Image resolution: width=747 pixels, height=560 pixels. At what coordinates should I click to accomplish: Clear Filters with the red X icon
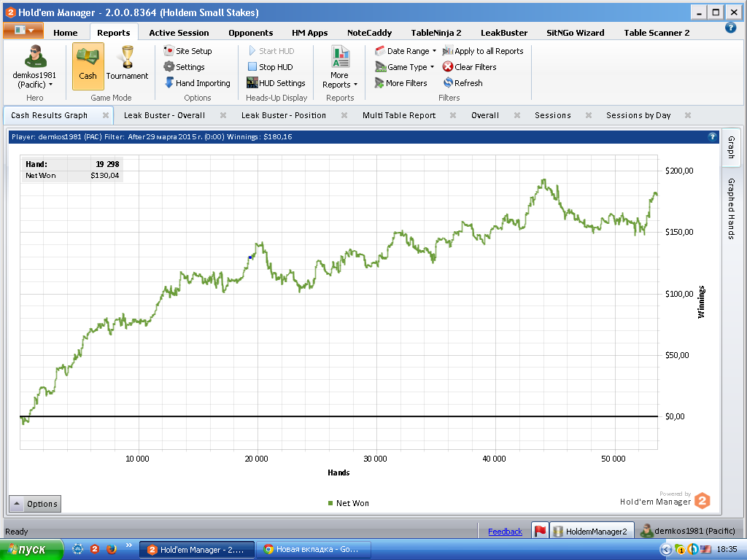[470, 66]
